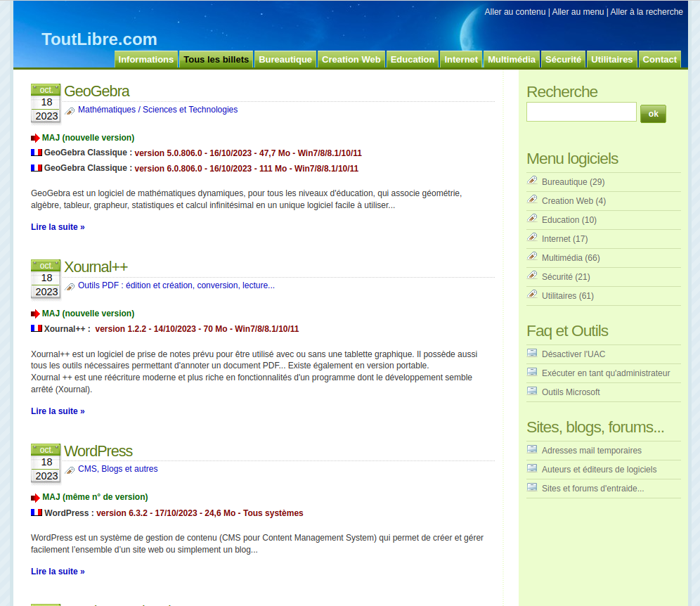Select the Tous les billets tab
700x606 pixels.
(x=216, y=60)
